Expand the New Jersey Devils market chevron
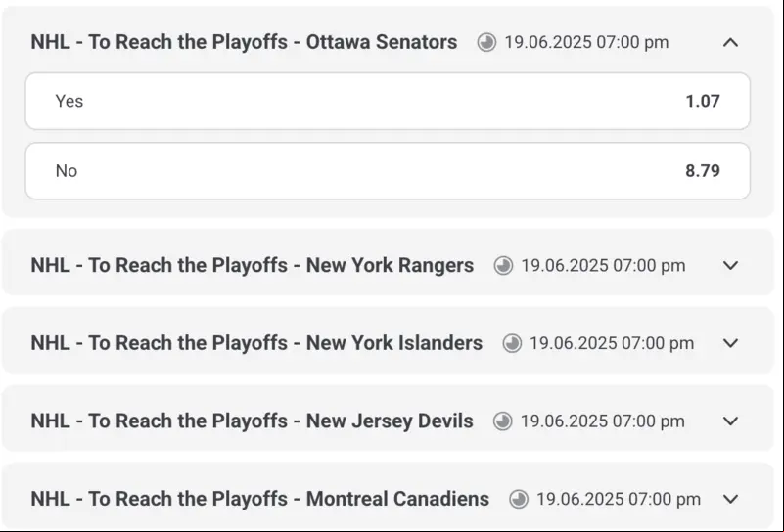784x532 pixels. 730,421
